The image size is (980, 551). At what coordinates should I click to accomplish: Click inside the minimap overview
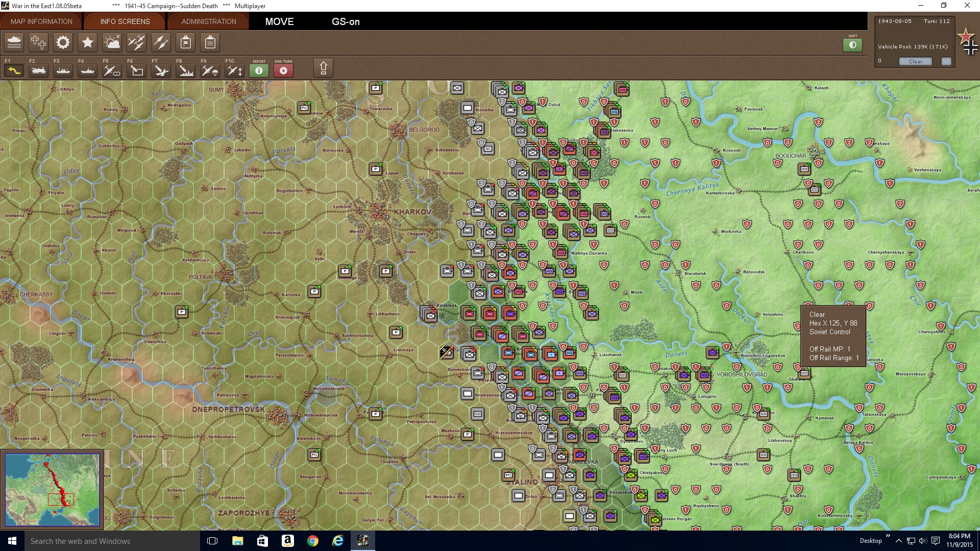tap(52, 489)
